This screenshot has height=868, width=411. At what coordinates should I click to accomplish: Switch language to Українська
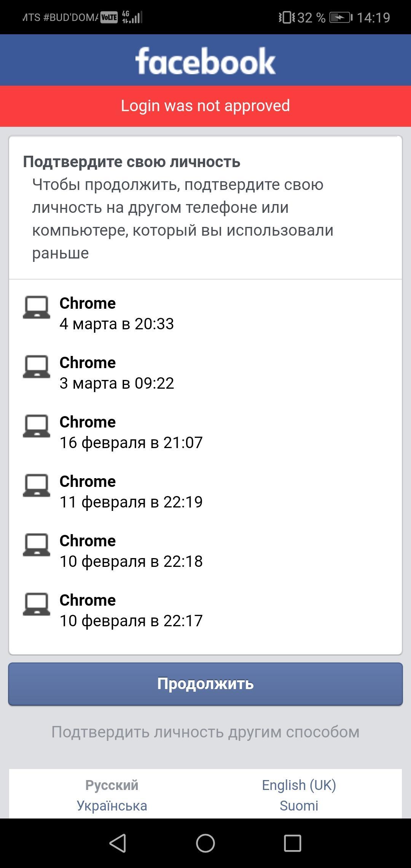(x=112, y=806)
